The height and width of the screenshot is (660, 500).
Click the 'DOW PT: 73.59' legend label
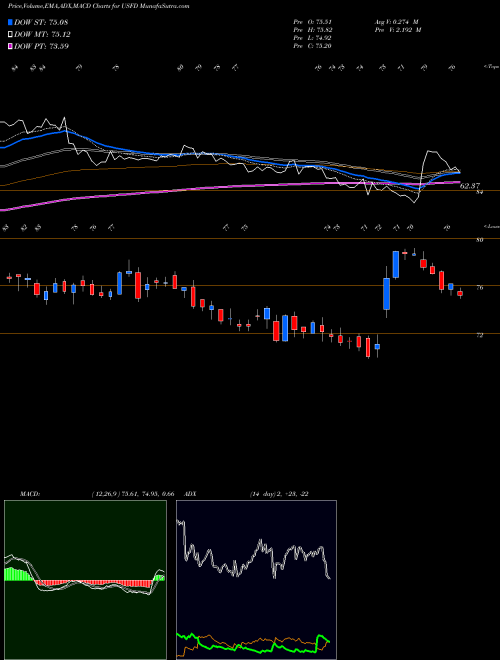[42, 46]
